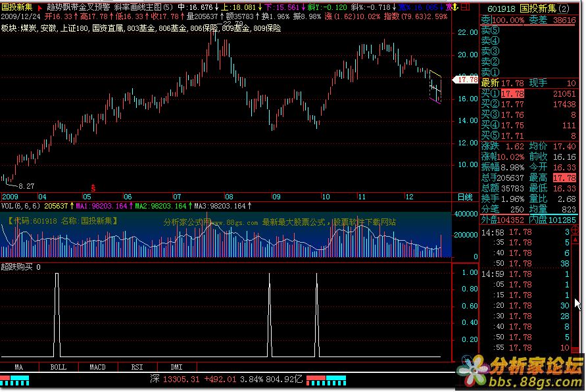Click the 国投新集 stock name label at top left

point(17,6)
